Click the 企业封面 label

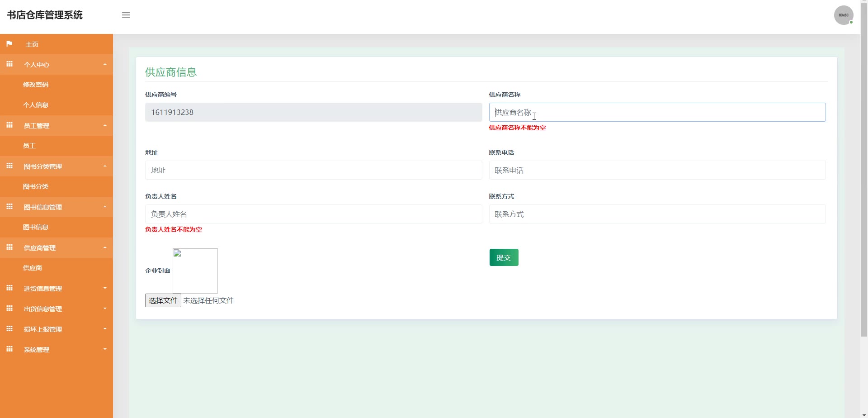pos(158,271)
